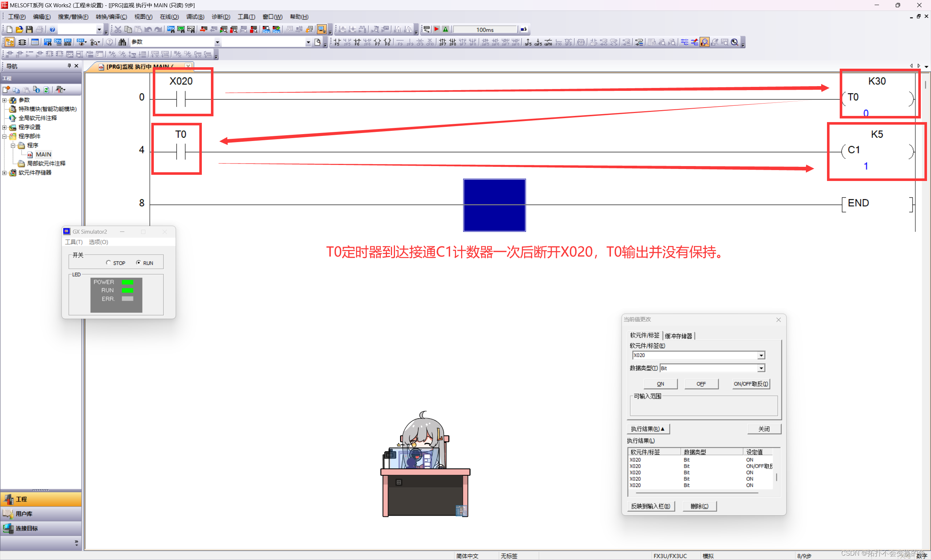Click the Save project floppy icon
The image size is (931, 560).
[29, 29]
